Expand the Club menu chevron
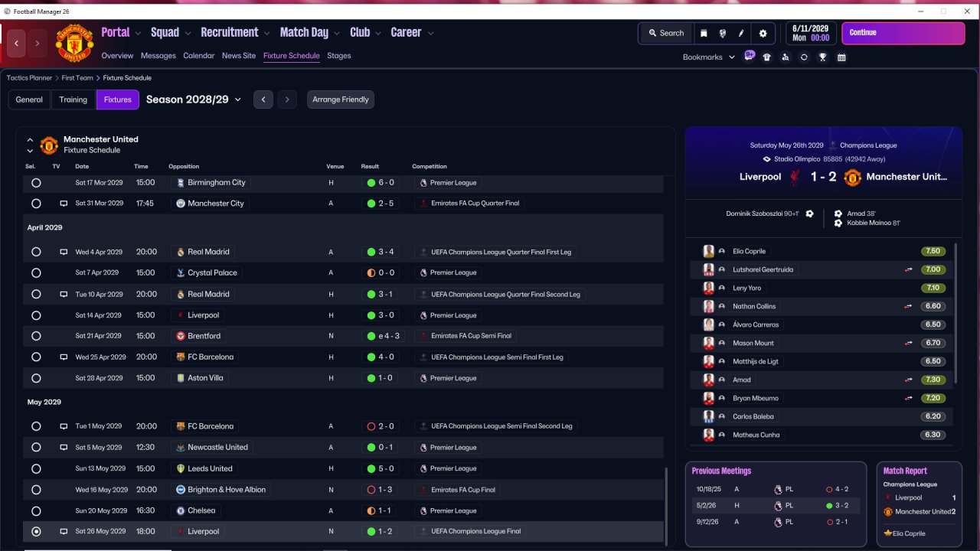The image size is (980, 551). (377, 33)
